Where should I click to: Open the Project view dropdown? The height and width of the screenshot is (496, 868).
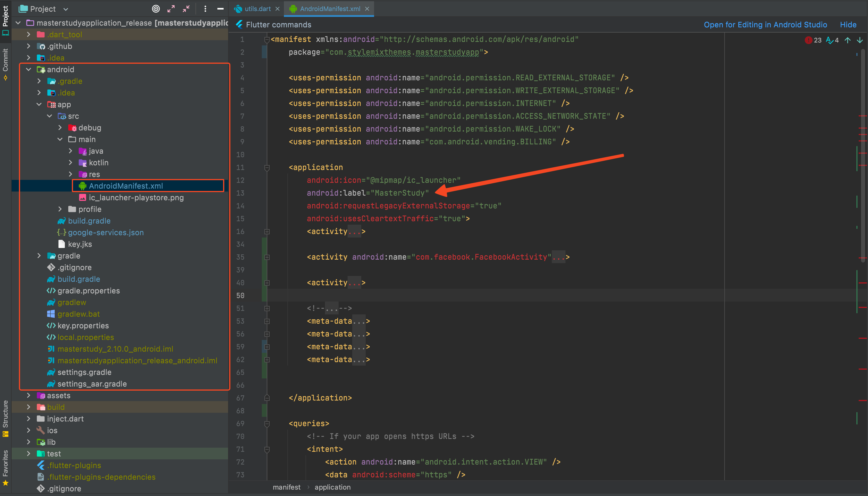click(x=66, y=9)
